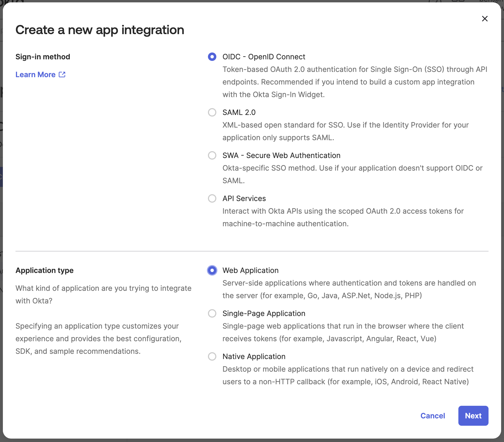Choose API Services for machine-to-machine authentication
The height and width of the screenshot is (442, 504).
click(x=212, y=198)
